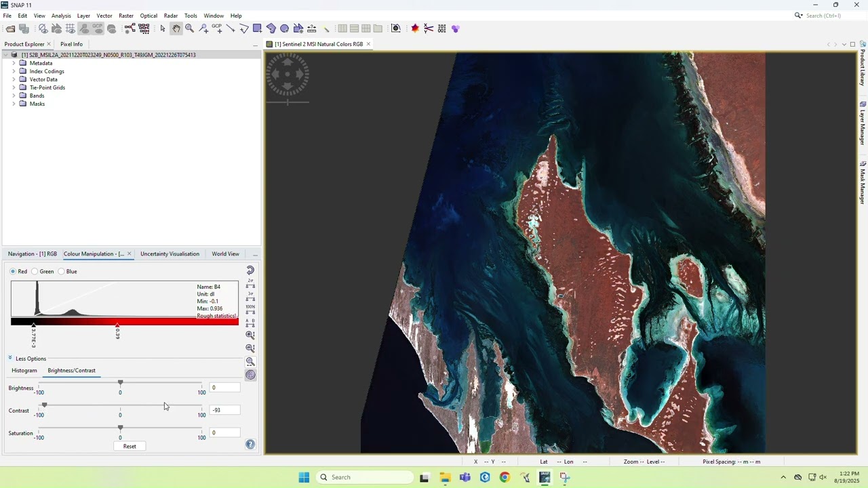The height and width of the screenshot is (488, 868).
Task: Select the Draw Line tool
Action: [231, 28]
